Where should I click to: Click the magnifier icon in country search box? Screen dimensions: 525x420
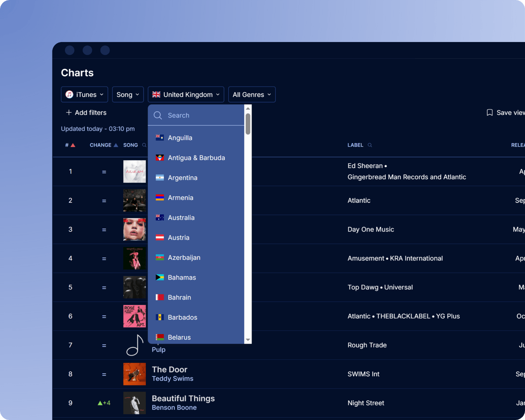tap(158, 115)
